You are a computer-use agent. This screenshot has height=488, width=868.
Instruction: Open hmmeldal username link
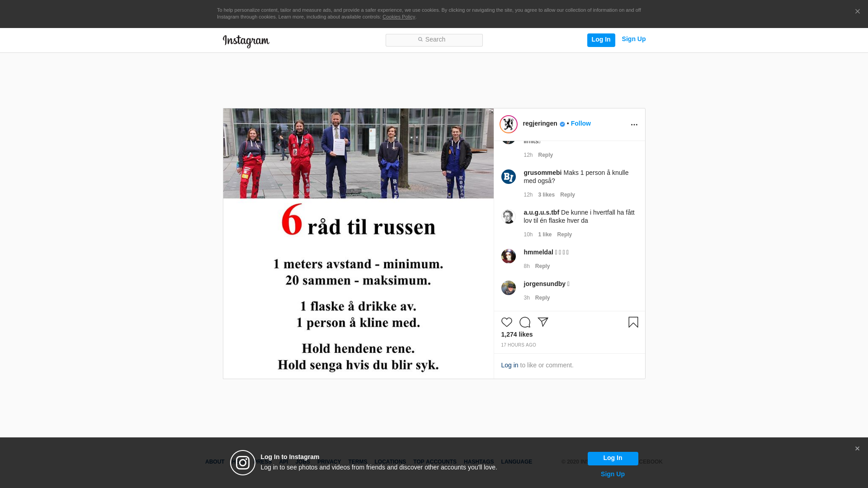coord(538,252)
